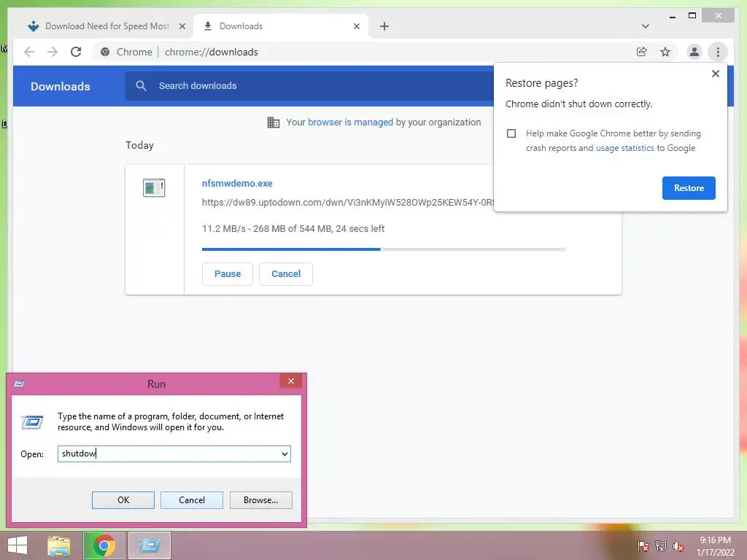Open the Action Center flag icon
Image resolution: width=747 pixels, height=560 pixels.
point(643,546)
